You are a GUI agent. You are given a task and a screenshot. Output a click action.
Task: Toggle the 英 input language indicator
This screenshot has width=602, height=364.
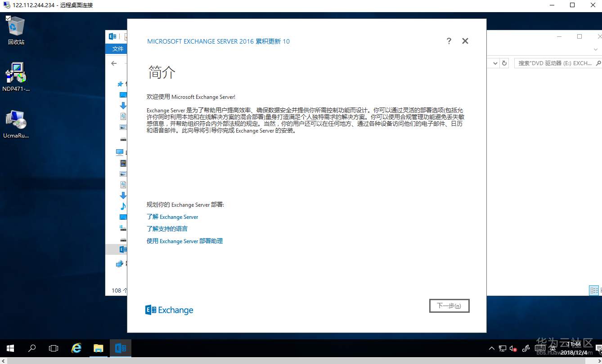(552, 348)
